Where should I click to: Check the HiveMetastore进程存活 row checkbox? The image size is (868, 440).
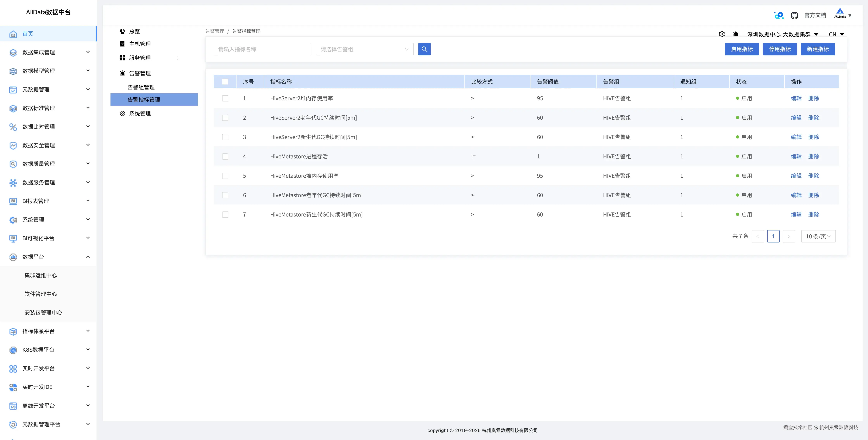click(225, 156)
